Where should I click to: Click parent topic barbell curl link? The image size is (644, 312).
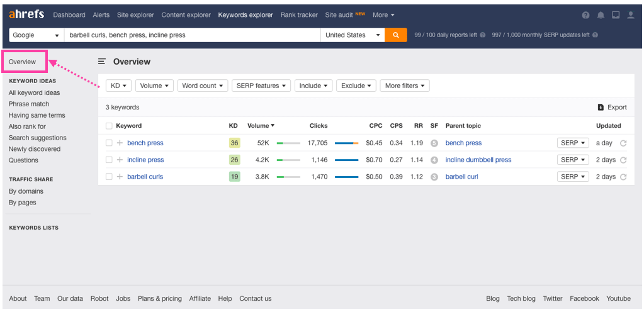click(x=461, y=177)
